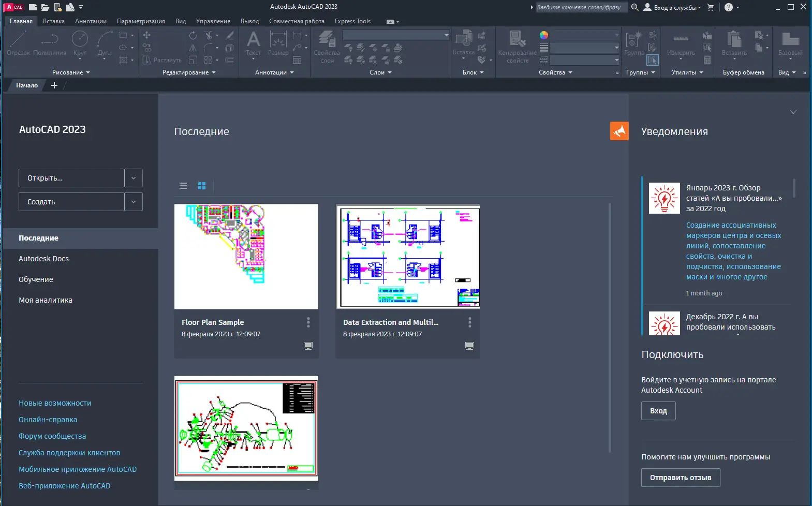Click the plus icon to add new tab
812x506 pixels.
(54, 85)
